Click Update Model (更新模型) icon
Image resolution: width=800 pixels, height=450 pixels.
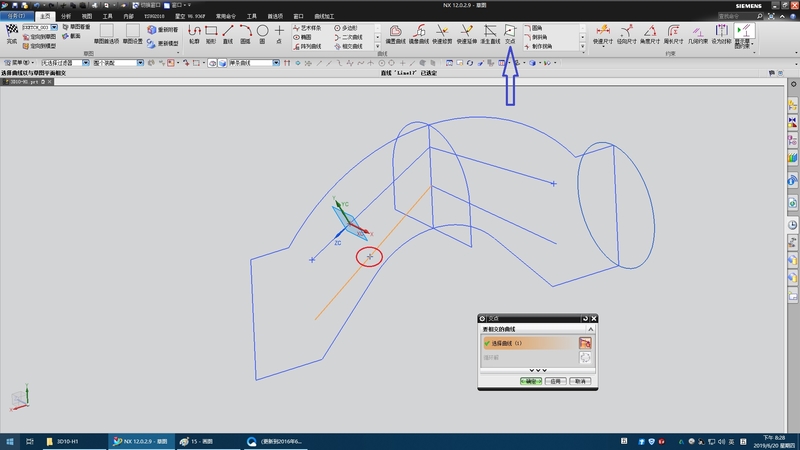pos(163,43)
